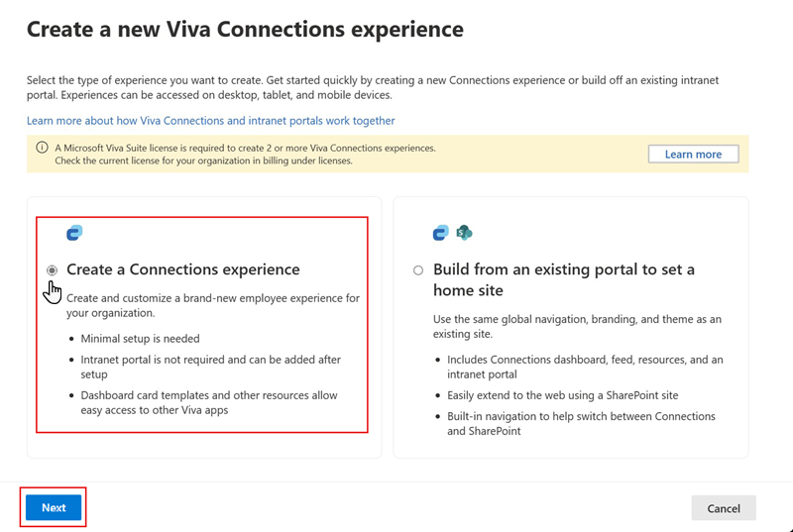Click the Next button
This screenshot has width=793, height=532.
point(54,508)
